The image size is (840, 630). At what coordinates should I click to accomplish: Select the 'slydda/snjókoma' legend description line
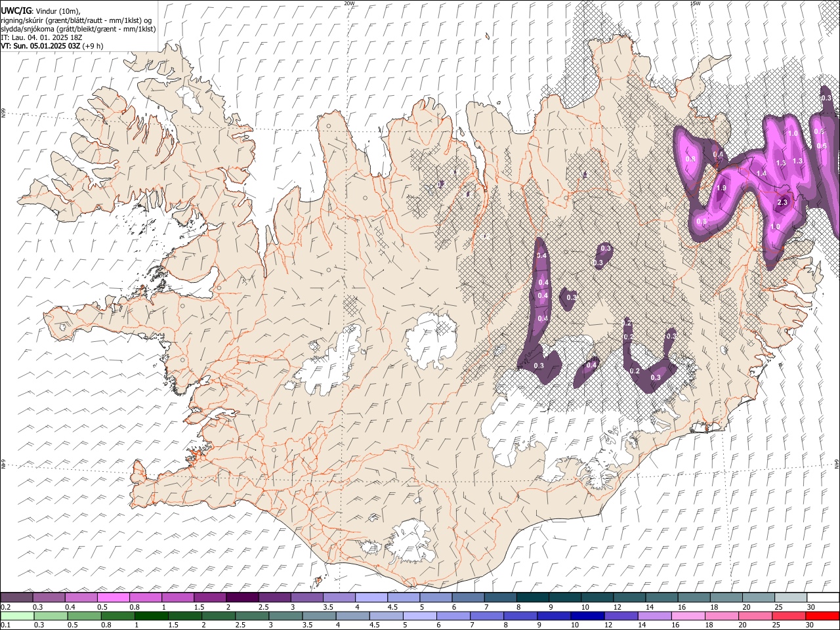[x=78, y=29]
